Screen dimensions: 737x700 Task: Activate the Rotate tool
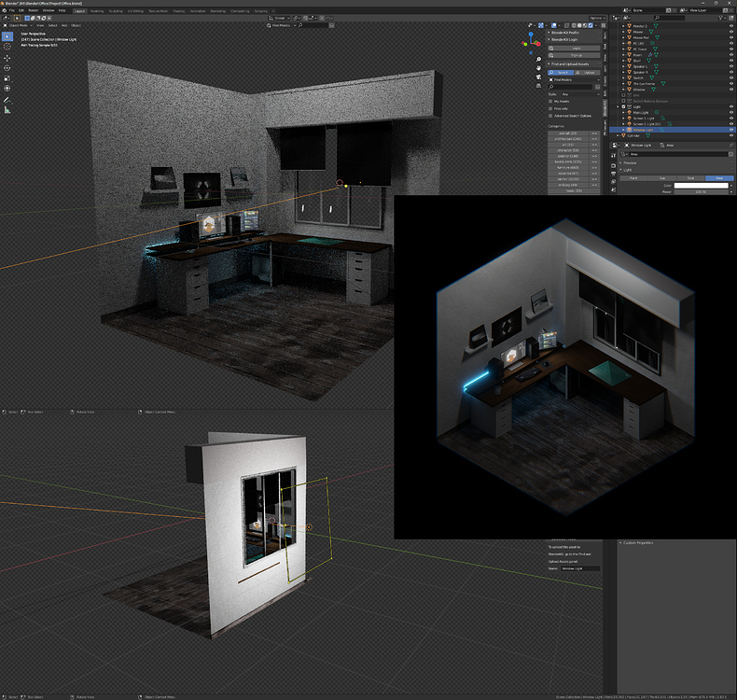click(x=7, y=68)
